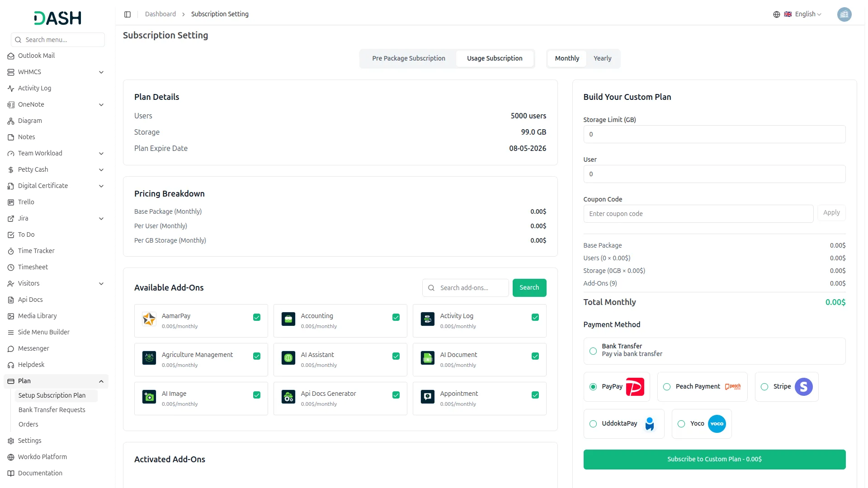
Task: Click the Yoco logo icon
Action: pos(717,424)
